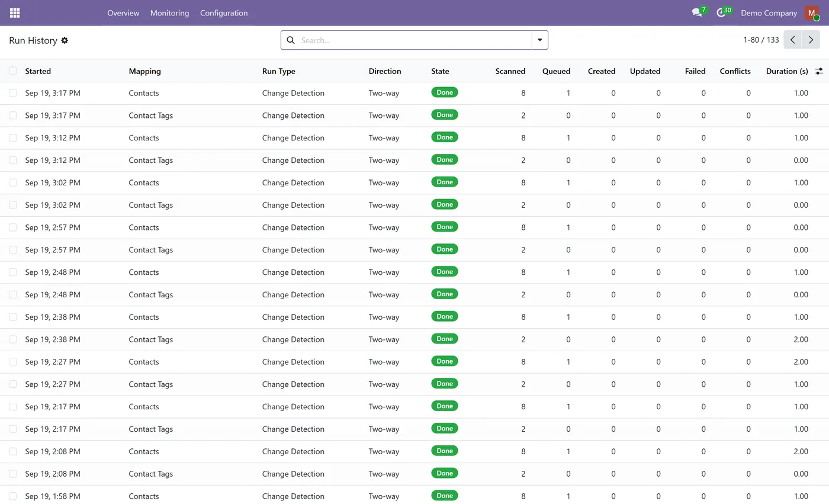This screenshot has width=829, height=504.
Task: Toggle the select-all rows checkbox
Action: tap(13, 70)
